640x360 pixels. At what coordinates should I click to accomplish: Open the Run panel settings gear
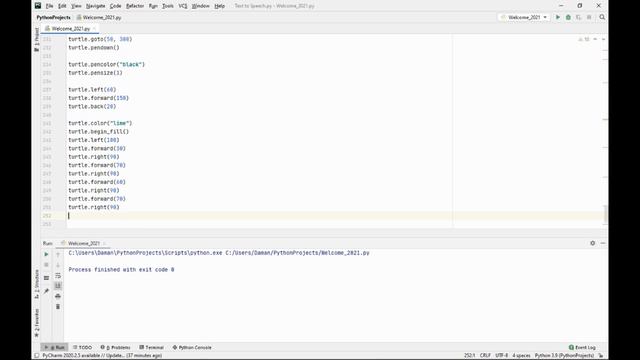coord(593,243)
